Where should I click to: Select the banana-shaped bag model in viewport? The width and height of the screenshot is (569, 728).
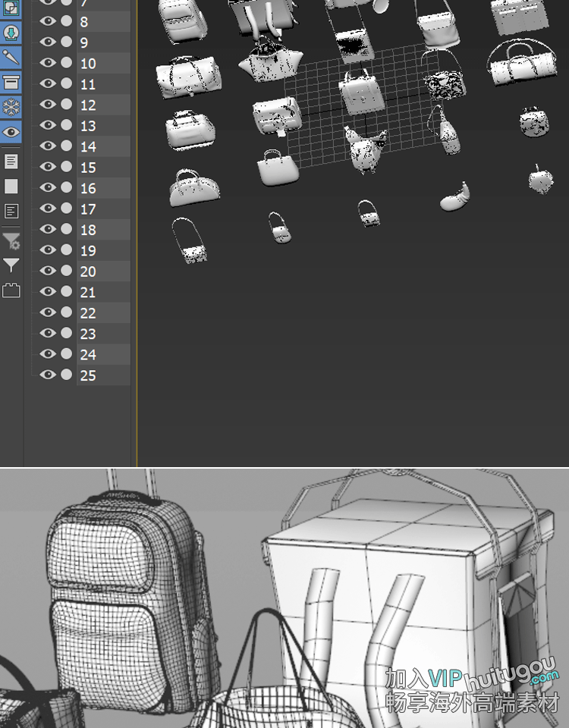454,197
